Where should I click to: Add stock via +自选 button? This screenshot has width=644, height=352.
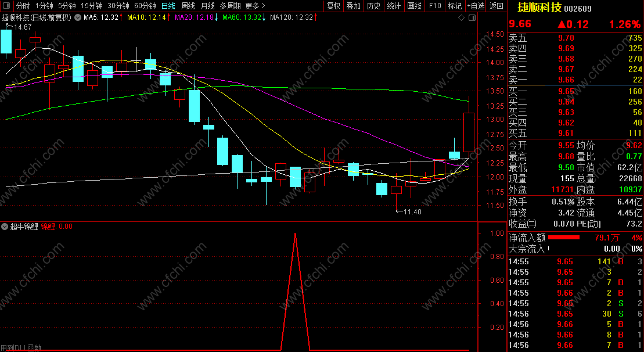click(476, 6)
